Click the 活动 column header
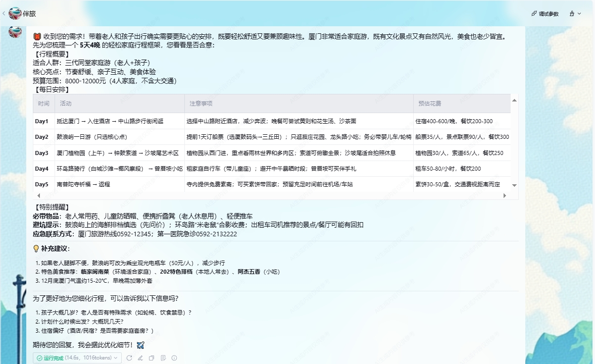The image size is (595, 364). pyautogui.click(x=66, y=103)
